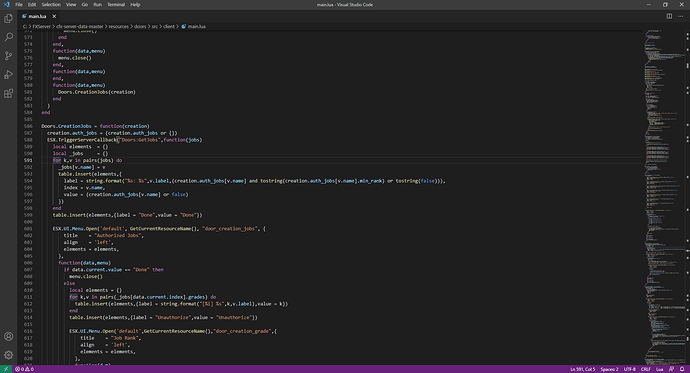Open the Go menu
The height and width of the screenshot is (373, 690).
coord(84,4)
